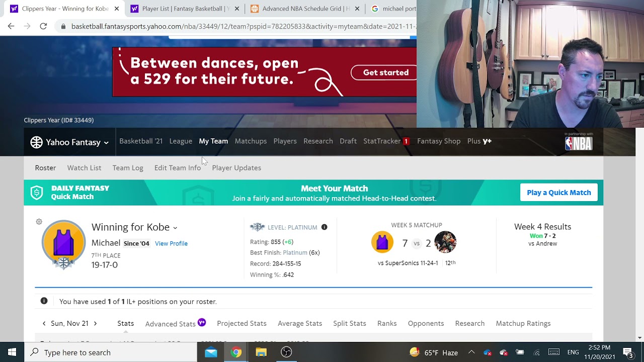644x362 pixels.
Task: Open Watch List sub-tab
Action: (x=84, y=168)
